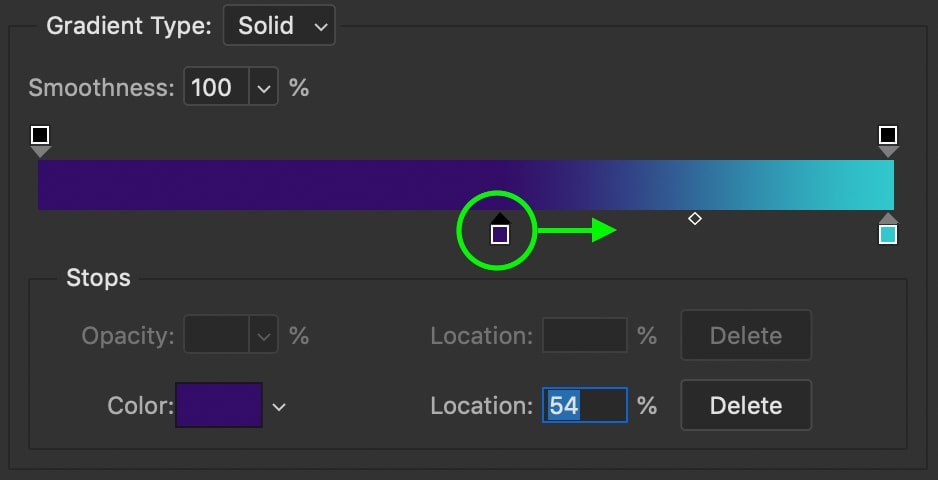Click the Color label in Stops section

[x=141, y=406]
